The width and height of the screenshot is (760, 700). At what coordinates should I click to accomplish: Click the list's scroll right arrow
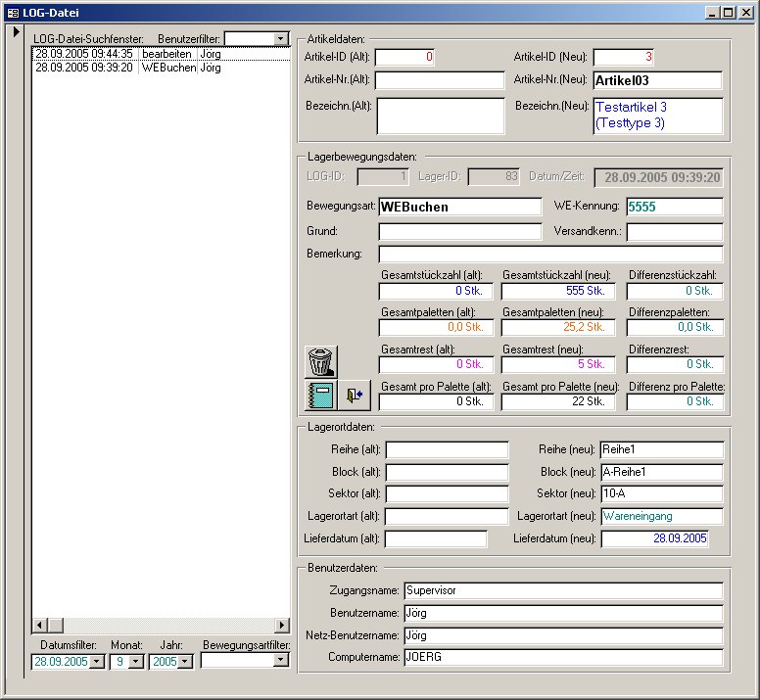point(282,625)
